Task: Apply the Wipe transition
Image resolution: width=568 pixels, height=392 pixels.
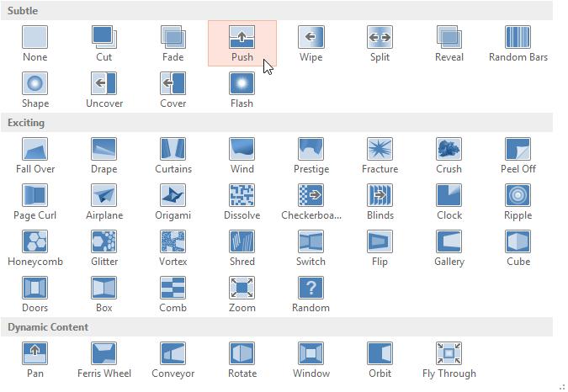Action: tap(311, 44)
